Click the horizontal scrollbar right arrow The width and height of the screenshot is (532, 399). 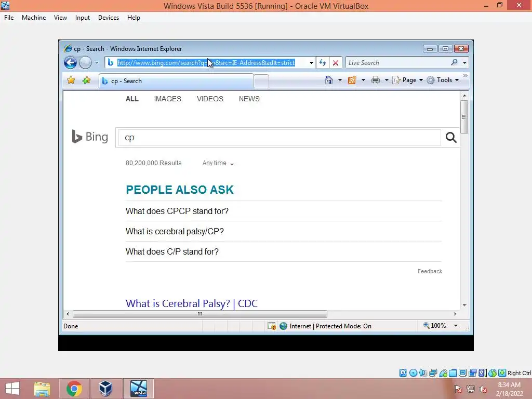coord(455,314)
